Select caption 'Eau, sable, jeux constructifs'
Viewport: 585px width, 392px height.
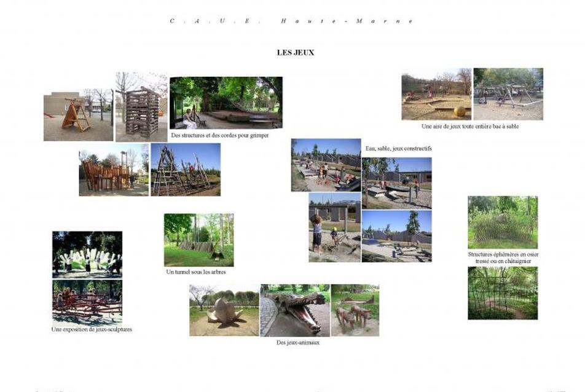tap(398, 149)
